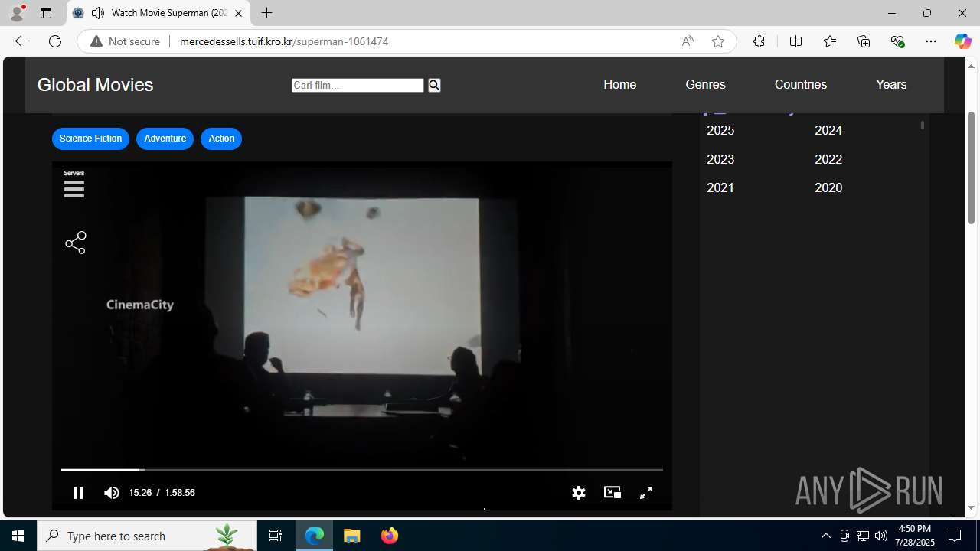This screenshot has width=980, height=551.
Task: Enter fullscreen video mode
Action: (646, 493)
